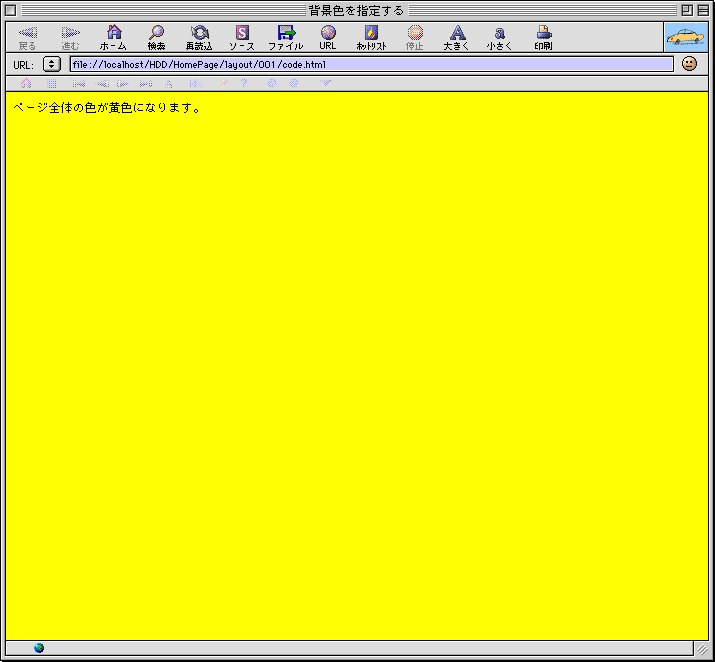Image resolution: width=715 pixels, height=662 pixels.
Task: View page source with ソース icon
Action: [242, 32]
